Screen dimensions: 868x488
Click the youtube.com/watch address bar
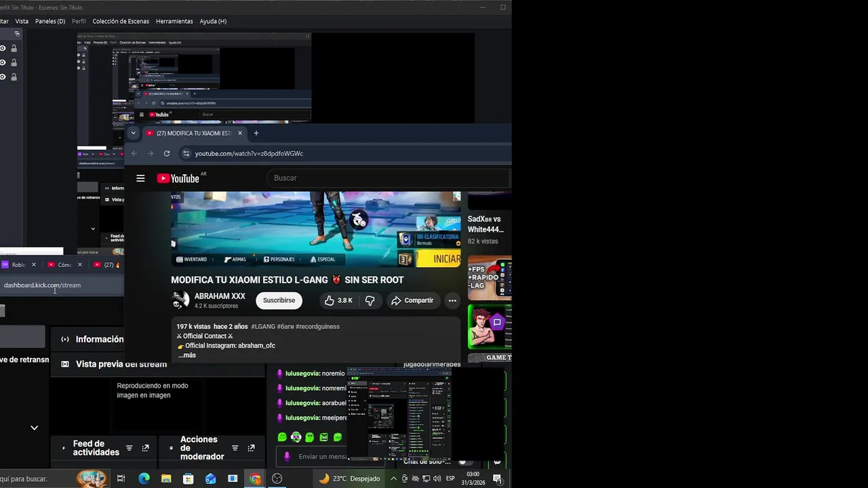[x=346, y=153]
